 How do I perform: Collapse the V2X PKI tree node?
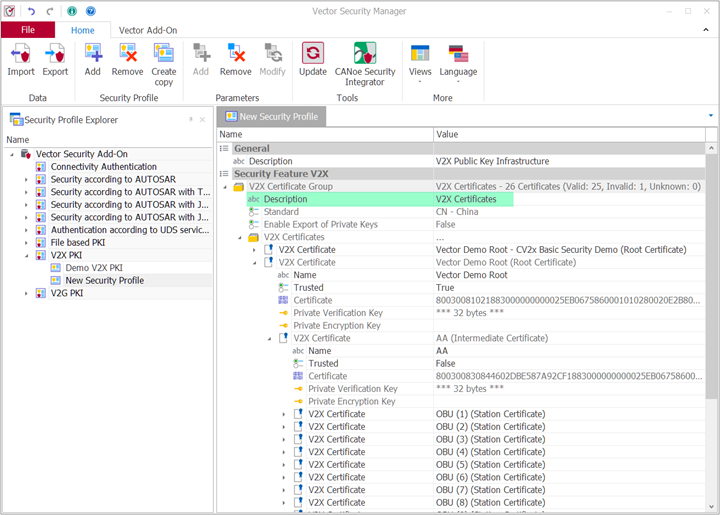point(26,255)
